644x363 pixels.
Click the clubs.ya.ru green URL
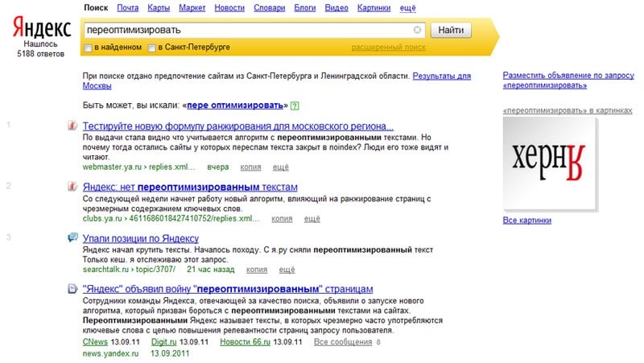click(x=171, y=218)
